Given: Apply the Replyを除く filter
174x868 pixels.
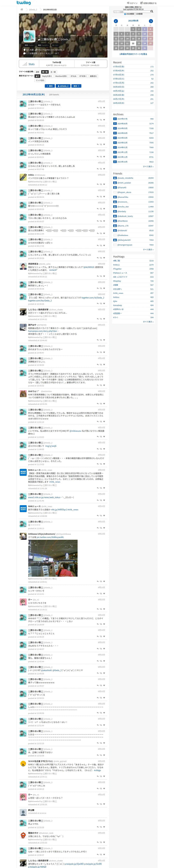Looking at the screenshot, I should 47,76.
